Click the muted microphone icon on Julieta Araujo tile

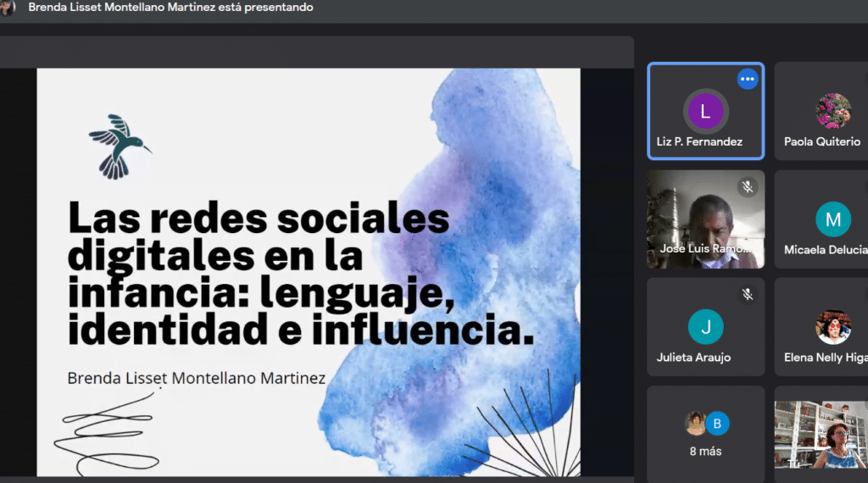748,294
